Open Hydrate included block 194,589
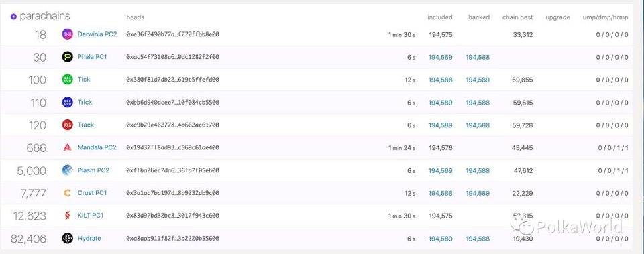Image resolution: width=644 pixels, height=254 pixels. [440, 239]
